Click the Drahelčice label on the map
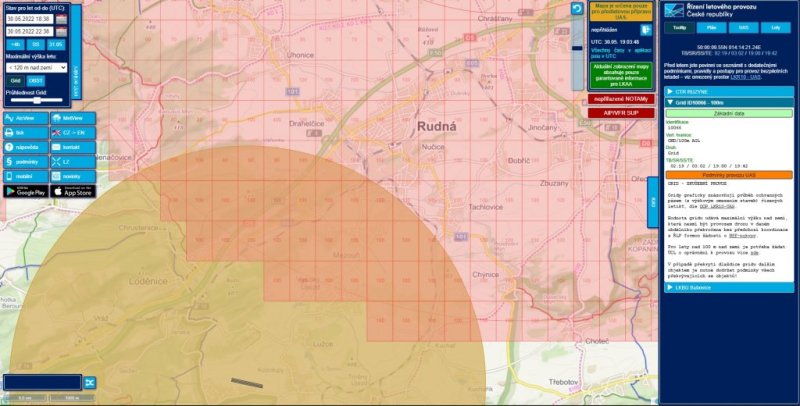Image resolution: width=800 pixels, height=406 pixels. [305, 123]
